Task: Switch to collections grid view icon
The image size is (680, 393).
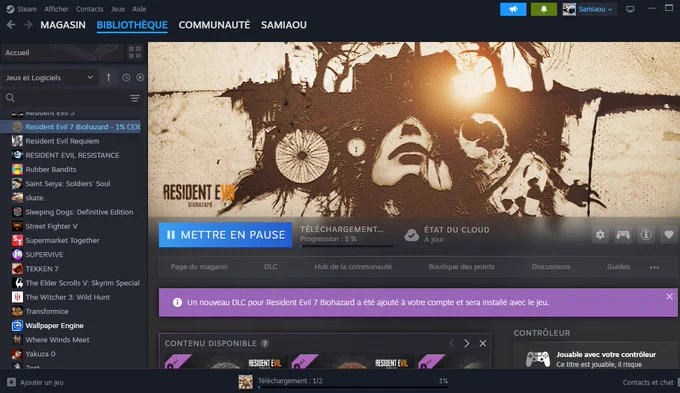Action: (x=135, y=52)
